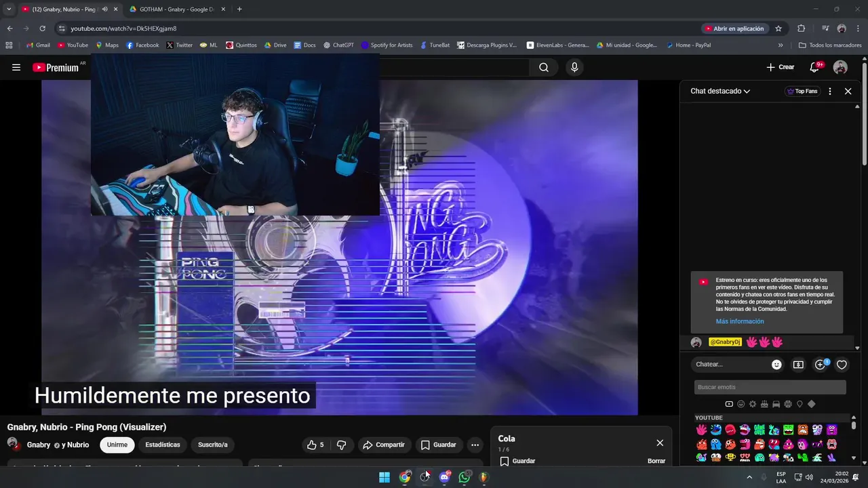Like the Ping Pong video

316,445
